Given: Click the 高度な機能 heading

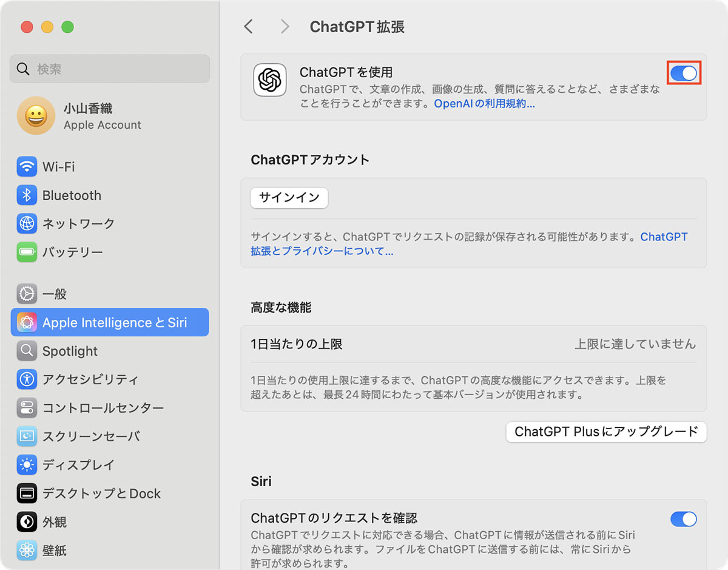Looking at the screenshot, I should 281,308.
